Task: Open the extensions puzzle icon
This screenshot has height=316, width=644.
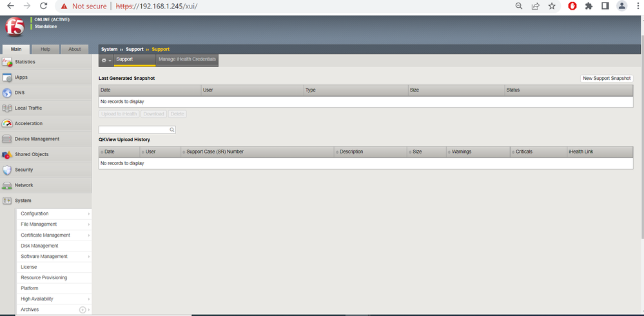Action: (589, 6)
